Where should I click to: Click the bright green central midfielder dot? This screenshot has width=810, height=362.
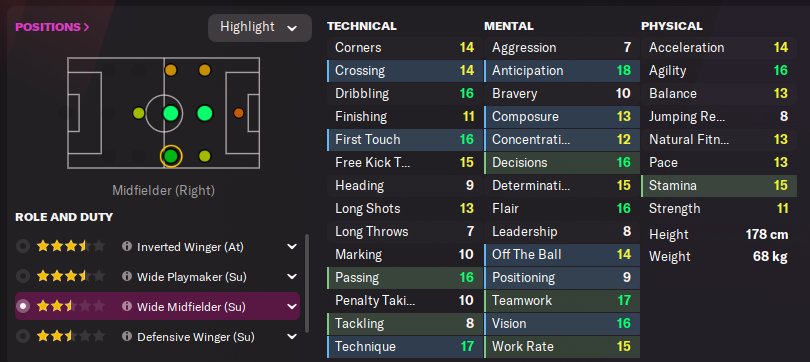coord(170,113)
